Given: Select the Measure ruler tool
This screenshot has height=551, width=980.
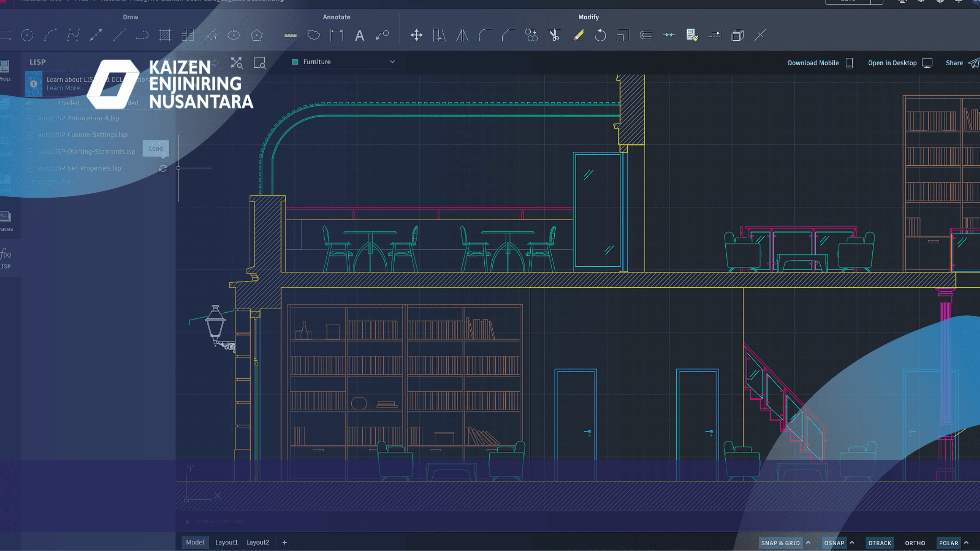Looking at the screenshot, I should [x=290, y=35].
